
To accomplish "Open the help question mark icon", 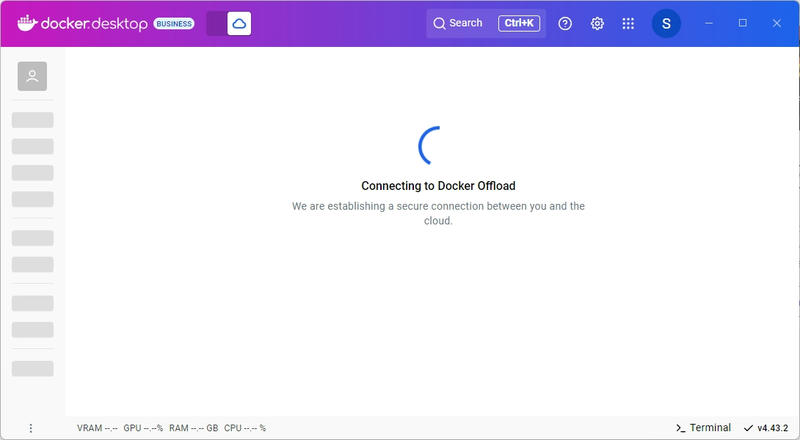I will click(x=565, y=23).
